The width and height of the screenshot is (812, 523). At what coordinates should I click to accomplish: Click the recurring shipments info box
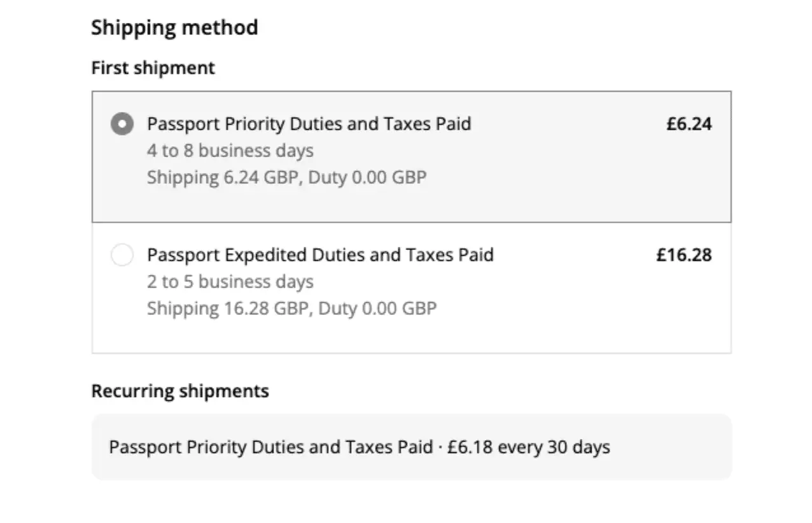(668, 447)
